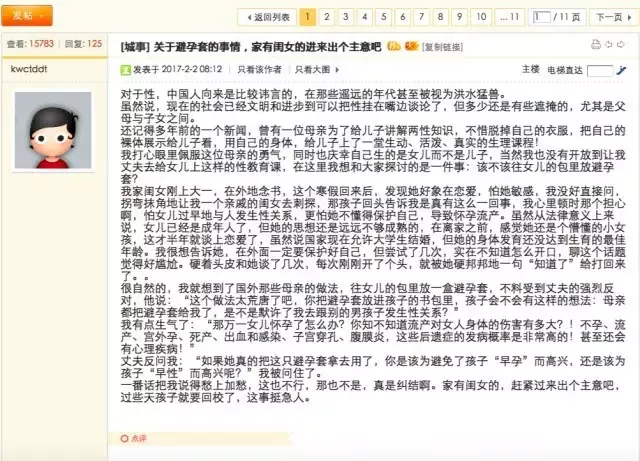This screenshot has width=640, height=461.
Task: Select 只看该作者 to filter by author
Action: point(260,69)
